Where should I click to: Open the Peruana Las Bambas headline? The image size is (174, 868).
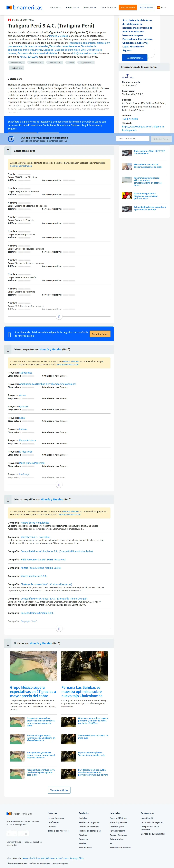coord(82,692)
